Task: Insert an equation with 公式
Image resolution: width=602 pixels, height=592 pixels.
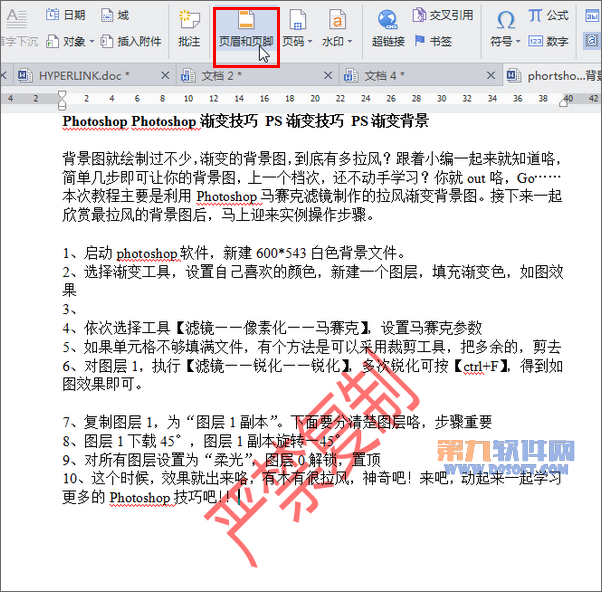Action: click(548, 15)
